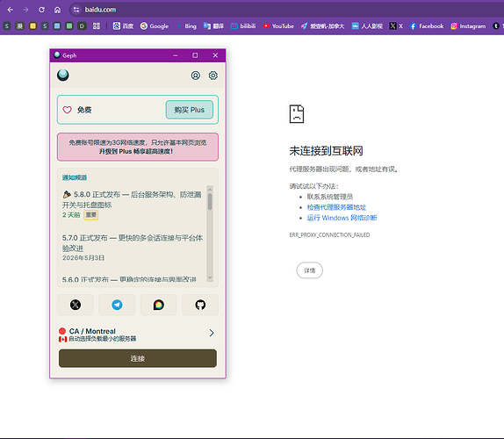This screenshot has width=504, height=439.
Task: Open Geph's GitHub page
Action: click(200, 305)
